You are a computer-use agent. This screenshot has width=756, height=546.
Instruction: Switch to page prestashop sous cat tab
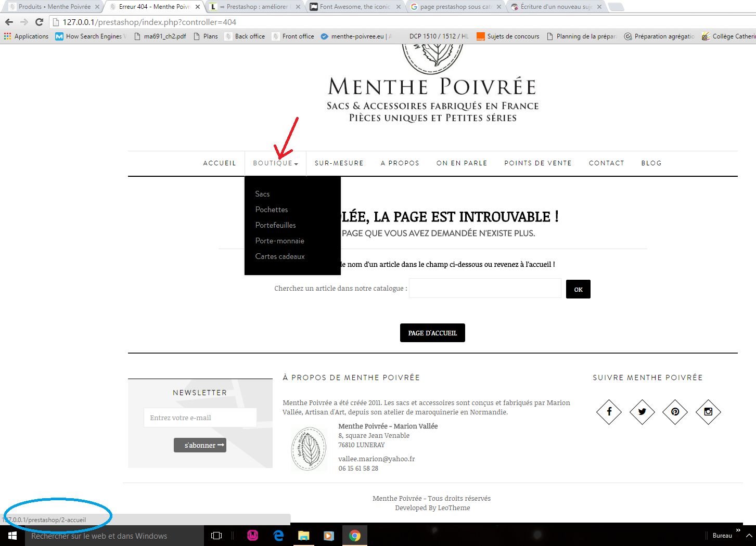(x=455, y=7)
